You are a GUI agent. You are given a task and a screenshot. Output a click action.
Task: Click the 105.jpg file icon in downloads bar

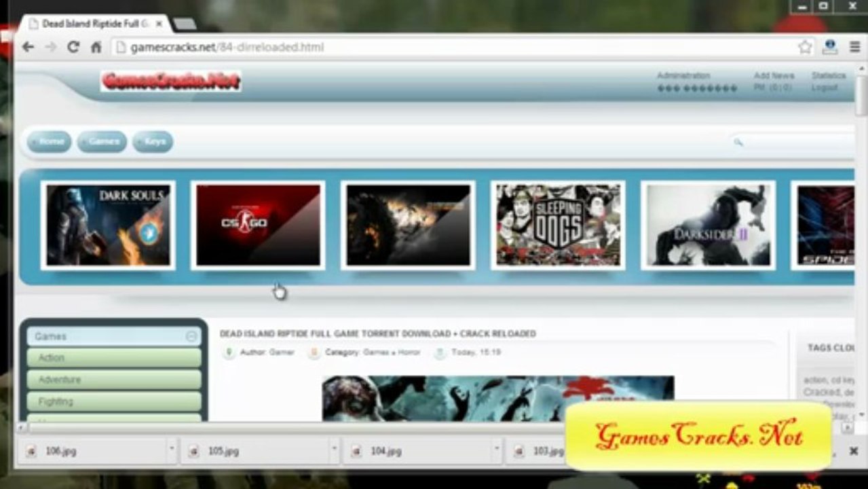[x=193, y=451]
